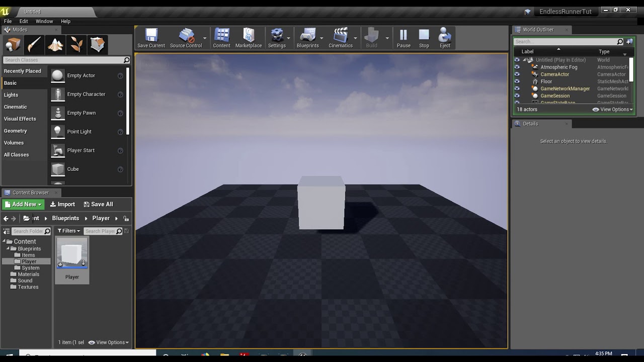Click the Build toolbar button
Image resolution: width=644 pixels, height=362 pixels.
371,38
